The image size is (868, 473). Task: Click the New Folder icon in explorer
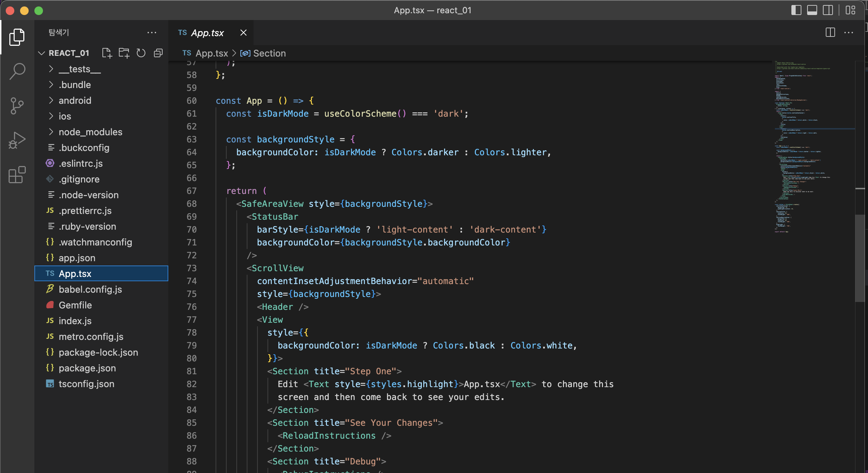[x=124, y=53]
